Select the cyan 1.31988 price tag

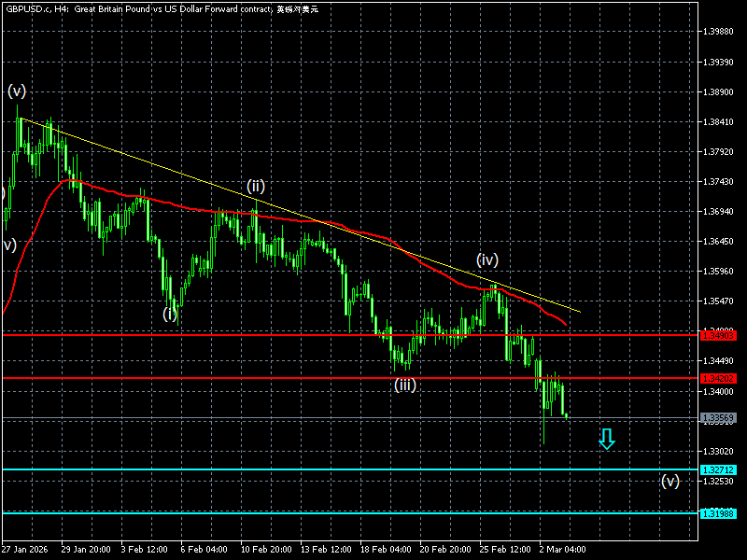[718, 513]
